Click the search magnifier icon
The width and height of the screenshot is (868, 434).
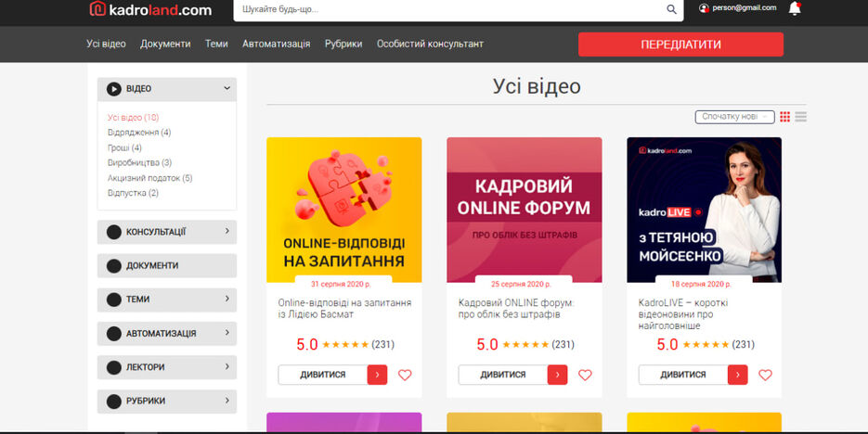pyautogui.click(x=672, y=9)
